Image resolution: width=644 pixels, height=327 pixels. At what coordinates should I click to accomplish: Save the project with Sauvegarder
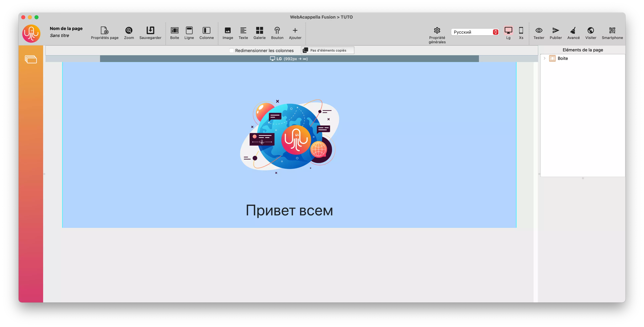click(150, 33)
